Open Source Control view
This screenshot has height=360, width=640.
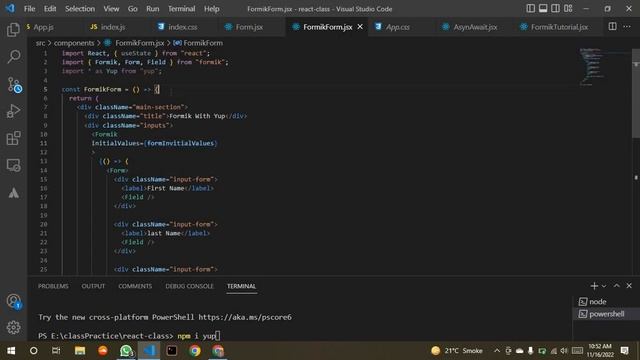pos(14,84)
